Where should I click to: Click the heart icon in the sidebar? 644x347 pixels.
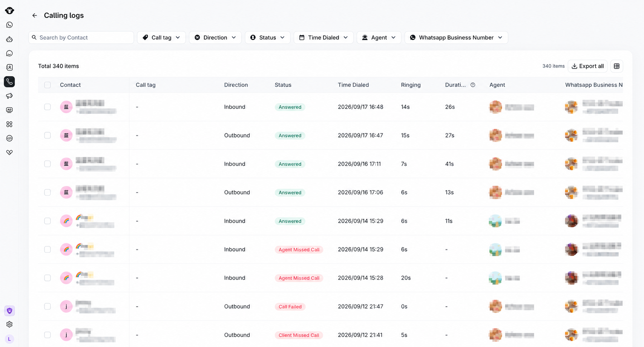coord(9,153)
